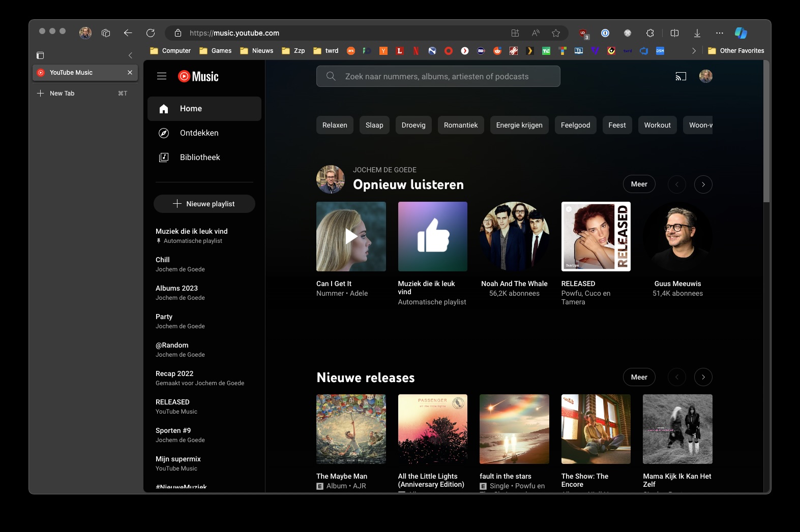The image size is (800, 532).
Task: Toggle split screen icon in toolbar
Action: 675,33
